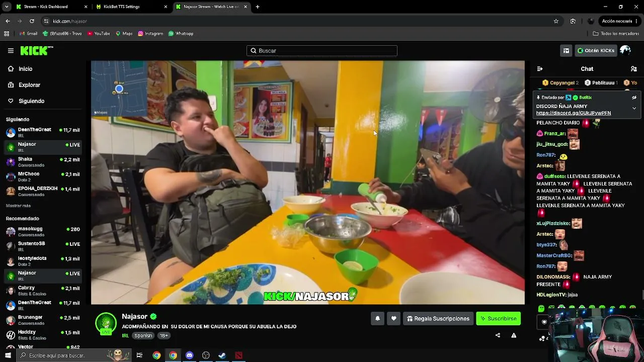This screenshot has width=644, height=362.
Task: Open leostyledota recommended channel
Action: click(x=43, y=261)
